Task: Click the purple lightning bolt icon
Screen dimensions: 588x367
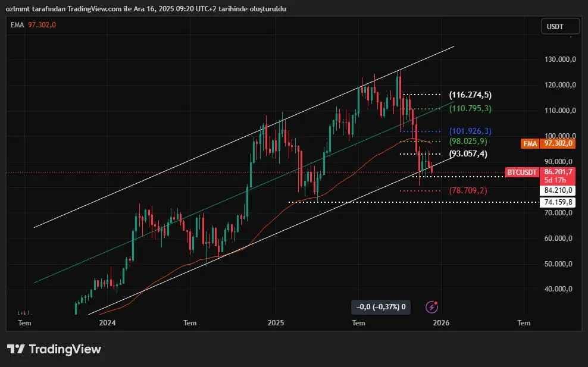Action: [431, 308]
